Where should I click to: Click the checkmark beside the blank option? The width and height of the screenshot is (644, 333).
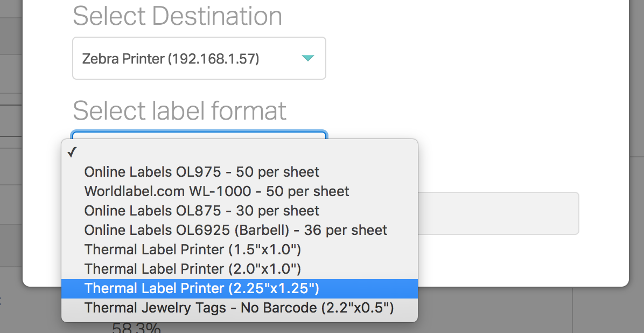click(x=72, y=152)
